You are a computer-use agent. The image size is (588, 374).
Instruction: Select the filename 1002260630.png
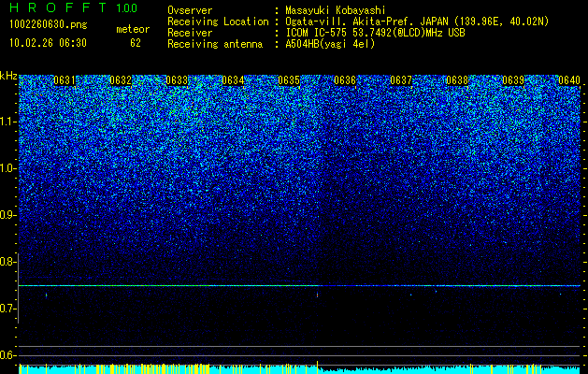pyautogui.click(x=49, y=24)
